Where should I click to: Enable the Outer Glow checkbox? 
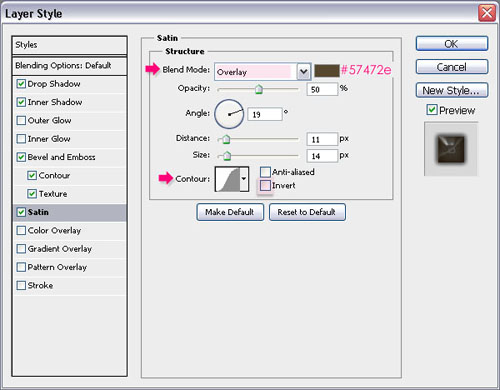point(21,120)
